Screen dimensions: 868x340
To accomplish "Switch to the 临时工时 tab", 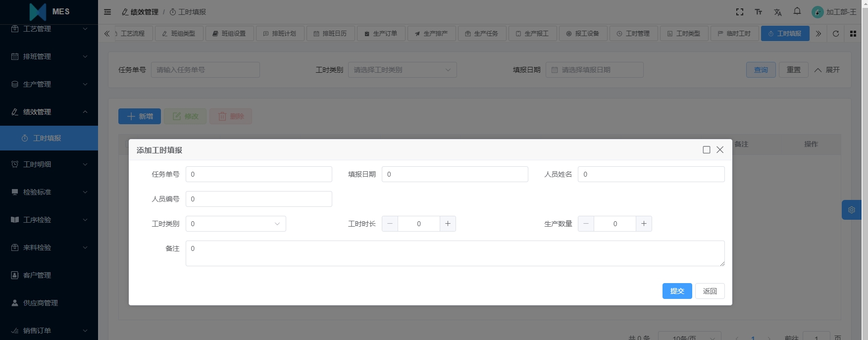I will click(735, 34).
